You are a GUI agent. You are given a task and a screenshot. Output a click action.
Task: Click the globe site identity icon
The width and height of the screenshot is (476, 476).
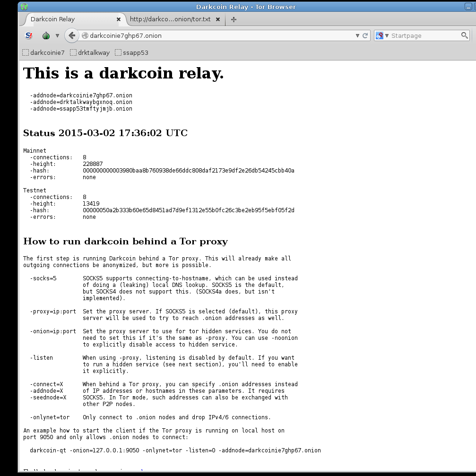85,35
